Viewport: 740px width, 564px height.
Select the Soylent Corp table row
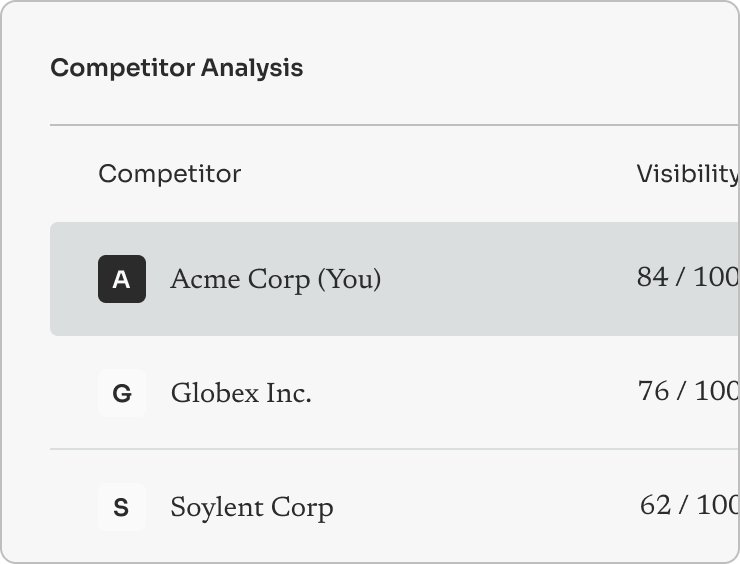395,507
